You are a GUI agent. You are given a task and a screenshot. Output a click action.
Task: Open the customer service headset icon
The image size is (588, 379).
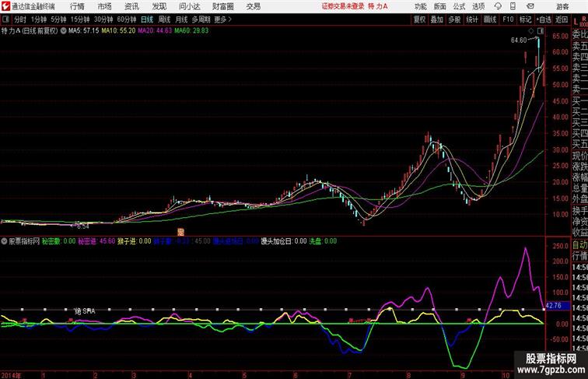point(498,6)
